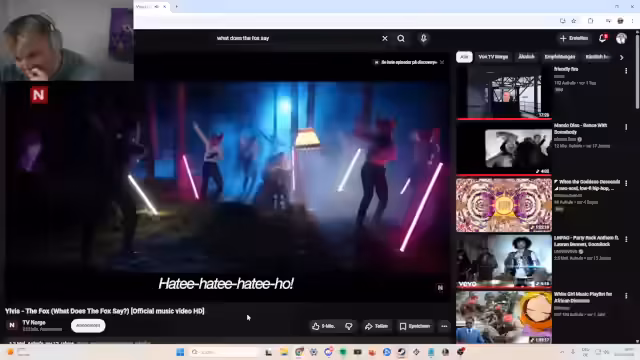Close the discovery+ overlay banner on the video
The image size is (640, 360).
pos(442,62)
